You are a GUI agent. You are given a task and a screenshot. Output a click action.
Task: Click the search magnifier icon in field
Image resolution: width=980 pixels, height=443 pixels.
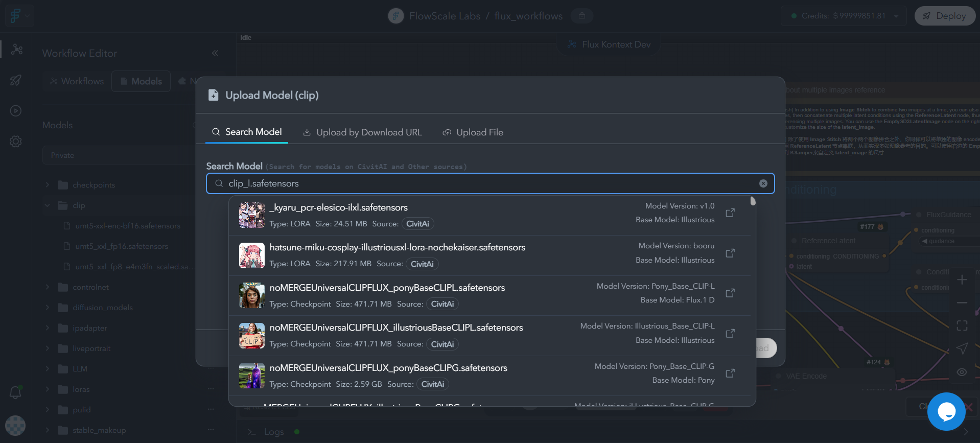pyautogui.click(x=219, y=183)
